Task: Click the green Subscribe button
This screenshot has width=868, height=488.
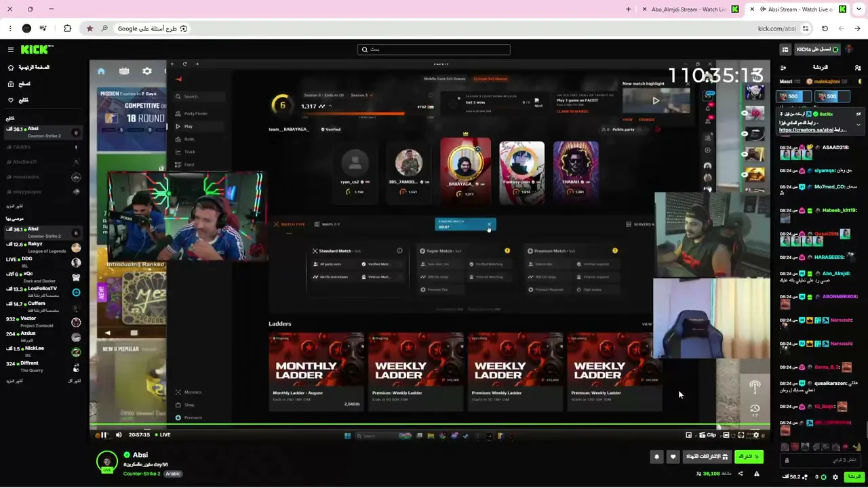Action: point(749,457)
